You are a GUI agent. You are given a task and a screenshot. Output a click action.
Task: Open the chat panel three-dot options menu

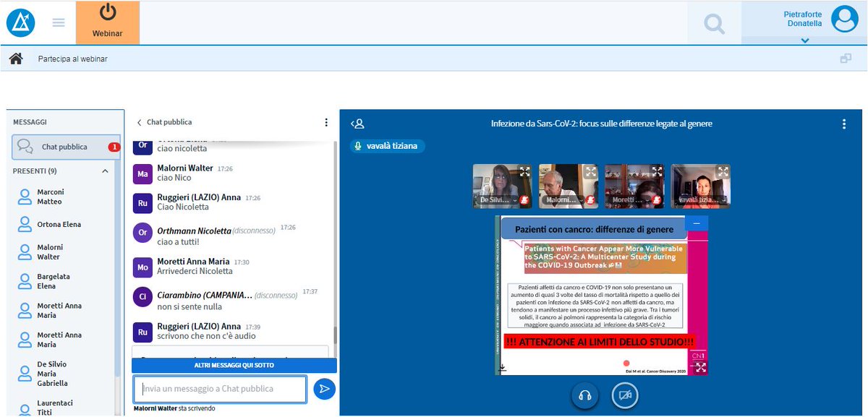(x=325, y=123)
